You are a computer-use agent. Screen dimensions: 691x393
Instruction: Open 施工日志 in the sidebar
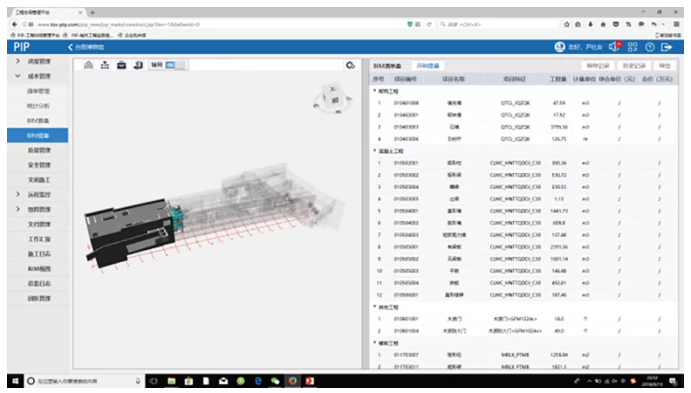[x=39, y=254]
